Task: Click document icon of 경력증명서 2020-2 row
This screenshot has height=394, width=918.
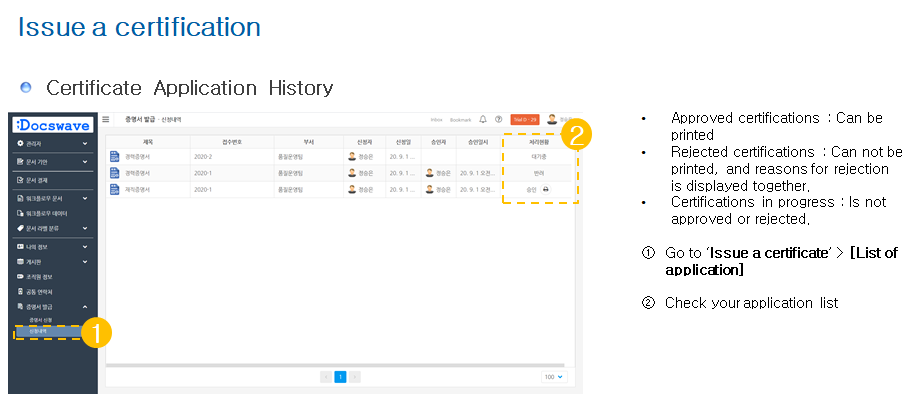Action: coord(115,156)
